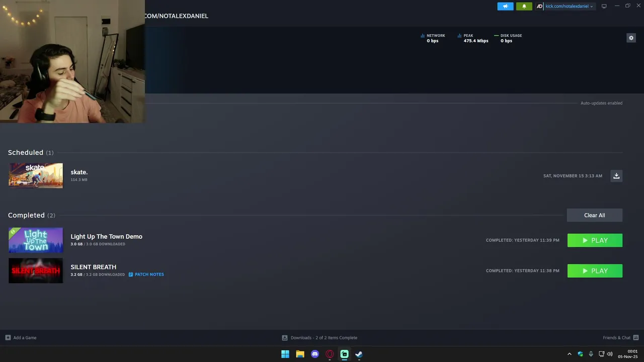Image resolution: width=644 pixels, height=362 pixels.
Task: Click the downloads status icon at bottom
Action: click(285, 338)
